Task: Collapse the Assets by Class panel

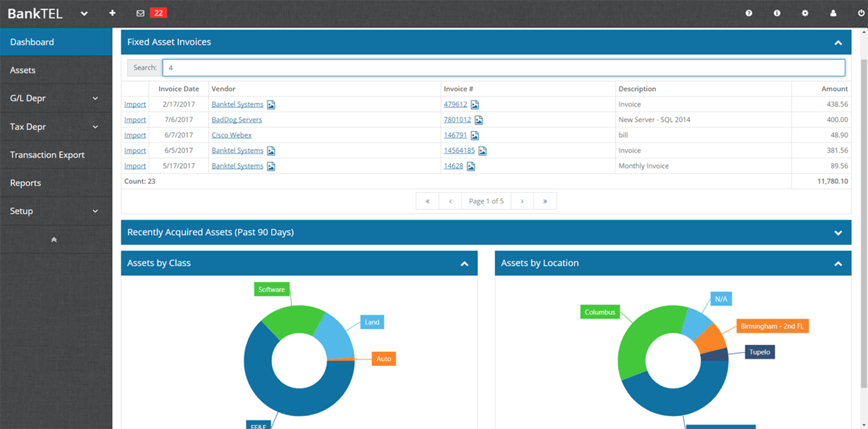Action: 464,263
